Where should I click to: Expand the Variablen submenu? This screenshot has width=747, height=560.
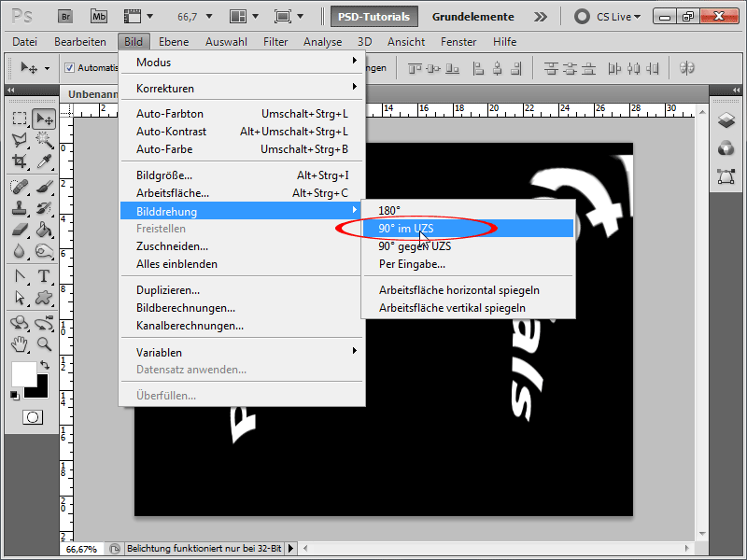pos(242,353)
